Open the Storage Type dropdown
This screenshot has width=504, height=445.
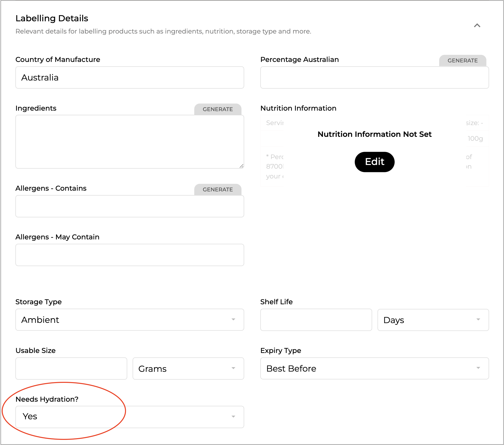[x=129, y=320]
